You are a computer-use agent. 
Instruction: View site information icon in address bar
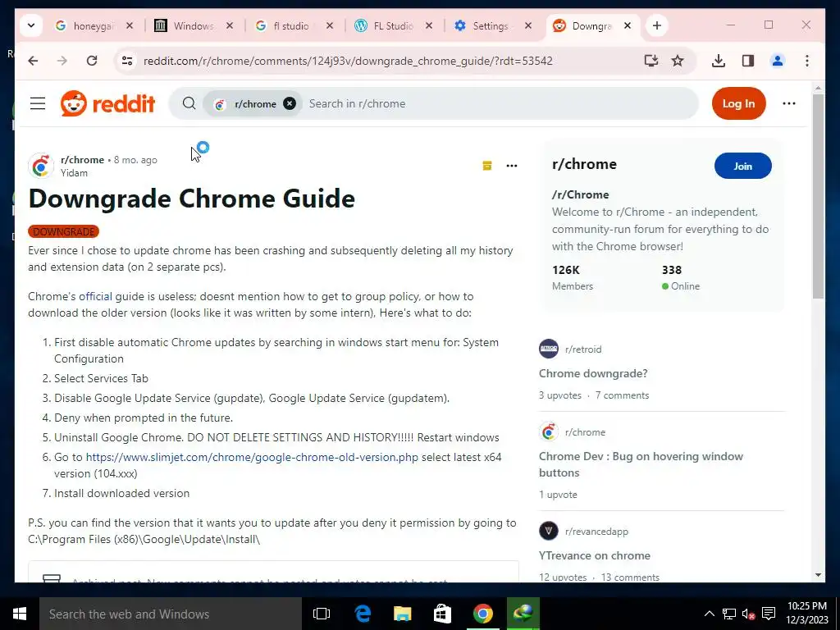coord(127,61)
